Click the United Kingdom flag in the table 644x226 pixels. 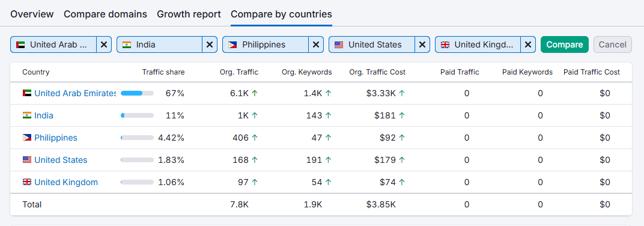[27, 182]
